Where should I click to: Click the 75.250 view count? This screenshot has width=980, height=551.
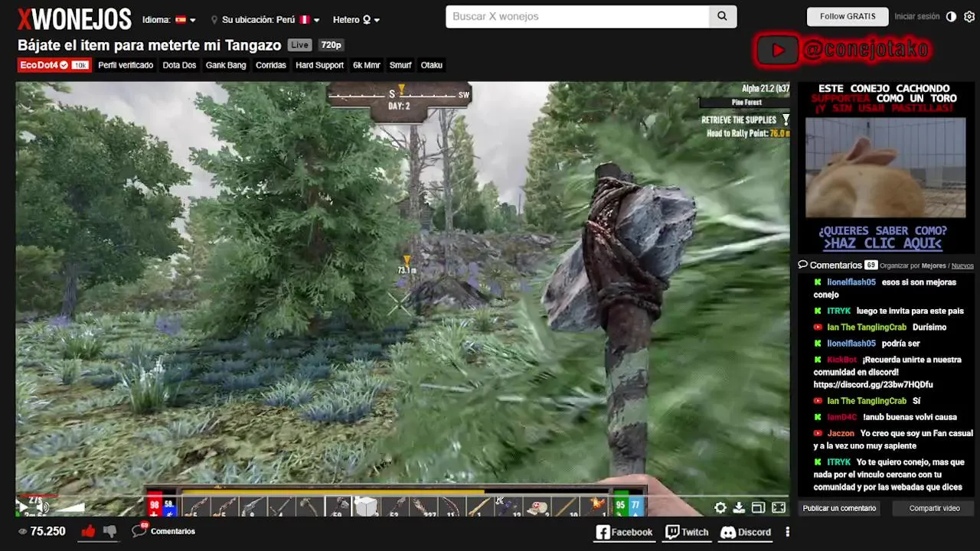pos(47,531)
